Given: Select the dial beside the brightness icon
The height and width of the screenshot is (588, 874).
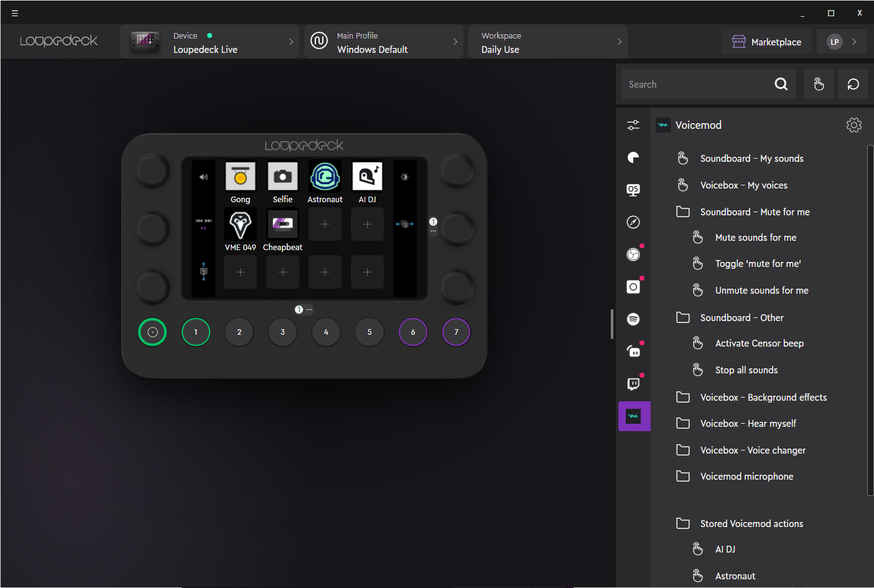Looking at the screenshot, I should coord(457,170).
